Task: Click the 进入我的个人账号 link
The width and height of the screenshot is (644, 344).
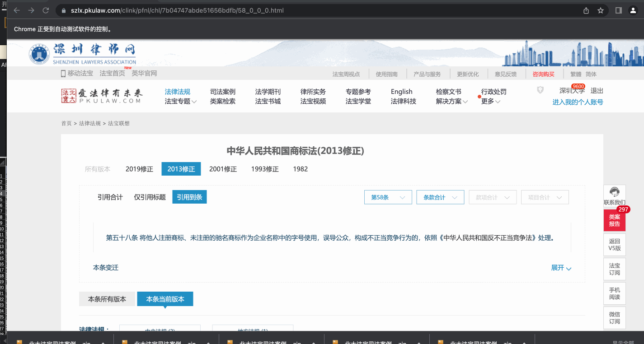Action: click(578, 102)
